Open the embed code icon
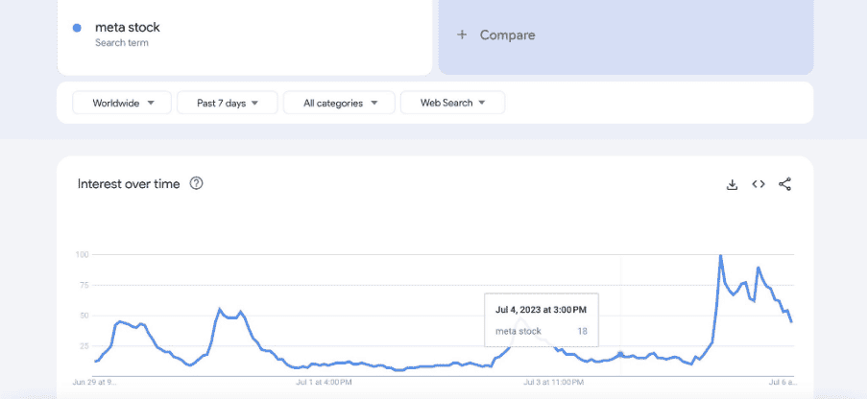 point(759,184)
